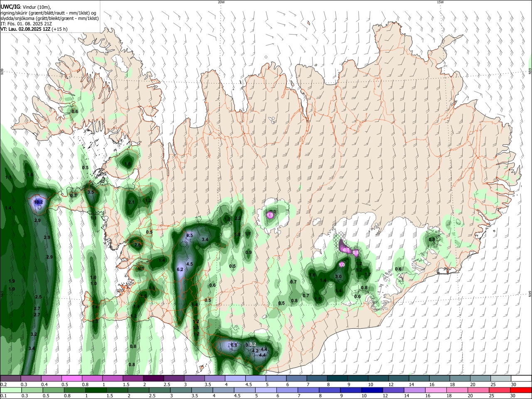Select red-pink rain legend swatch at 25
The width and height of the screenshot is (532, 399).
pyautogui.click(x=500, y=390)
